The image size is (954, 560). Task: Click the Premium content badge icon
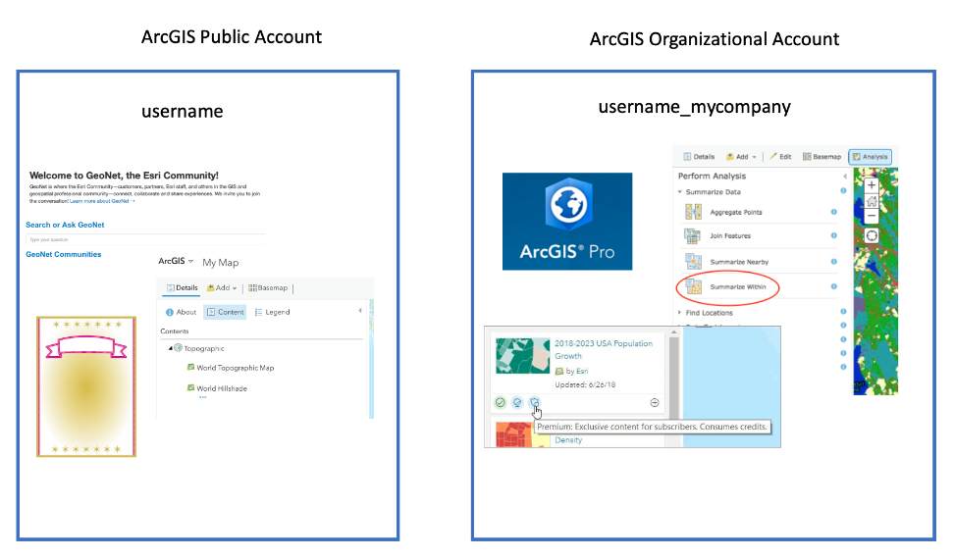[534, 402]
